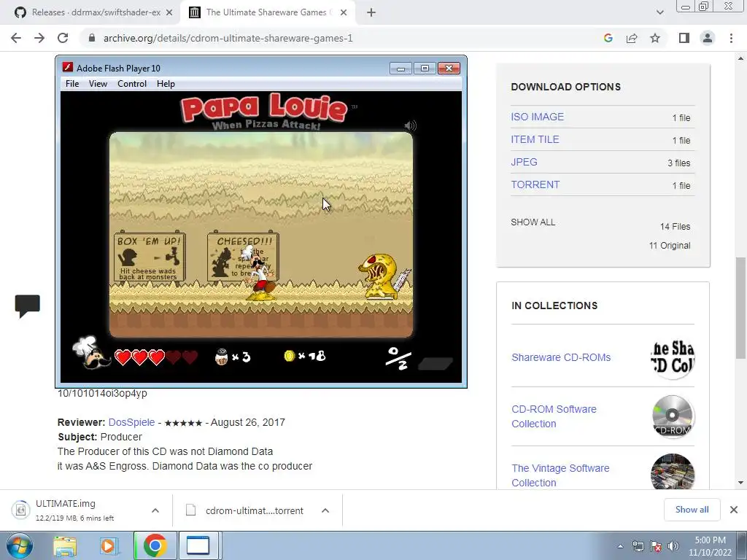Viewport: 747px width, 560px height.
Task: Expand the ULTIMATE.img download options arrow
Action: click(x=155, y=510)
